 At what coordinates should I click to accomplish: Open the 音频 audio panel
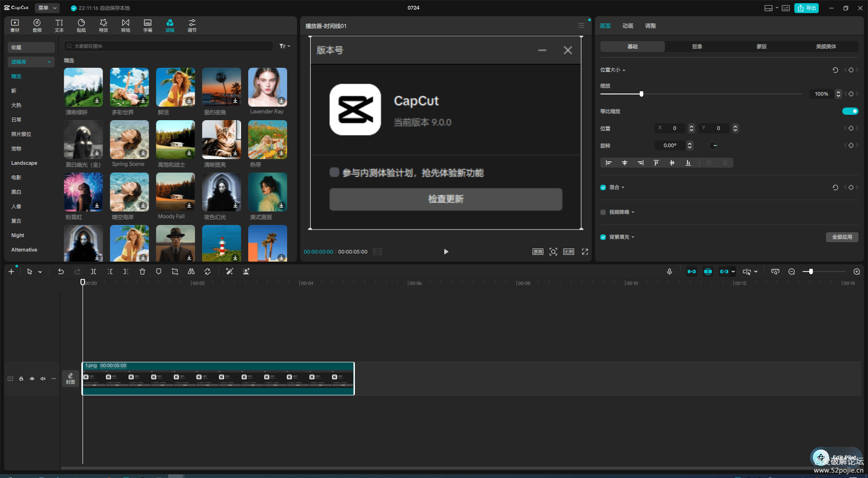(37, 26)
